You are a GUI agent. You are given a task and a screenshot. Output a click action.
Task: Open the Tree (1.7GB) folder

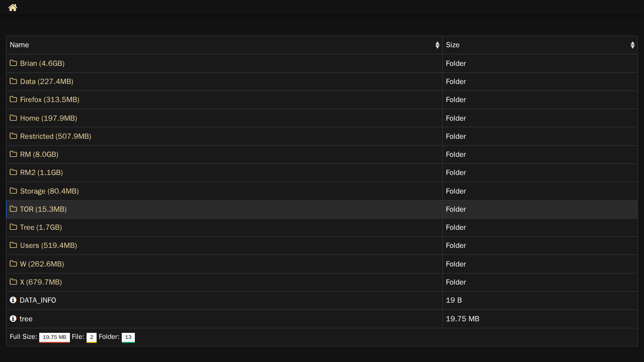[x=41, y=227]
